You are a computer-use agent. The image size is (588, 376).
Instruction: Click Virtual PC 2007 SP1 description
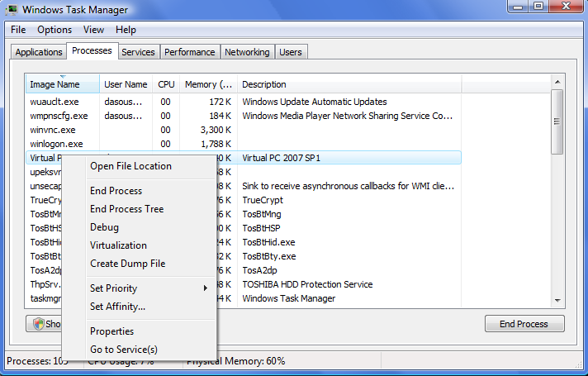pyautogui.click(x=282, y=158)
